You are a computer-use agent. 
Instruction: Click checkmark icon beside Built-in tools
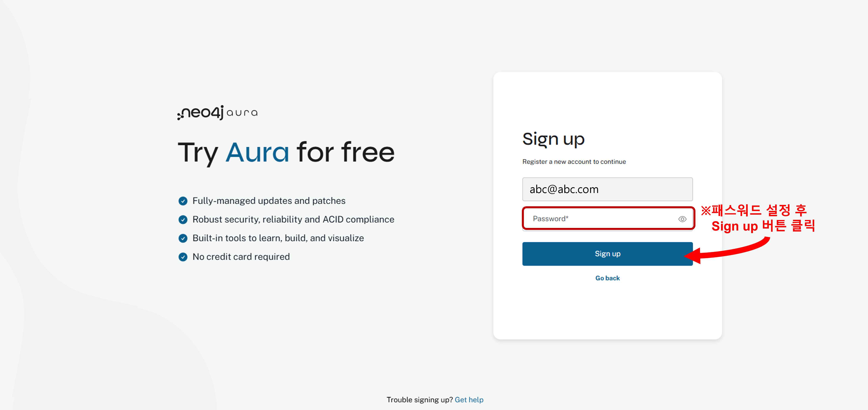pyautogui.click(x=183, y=238)
